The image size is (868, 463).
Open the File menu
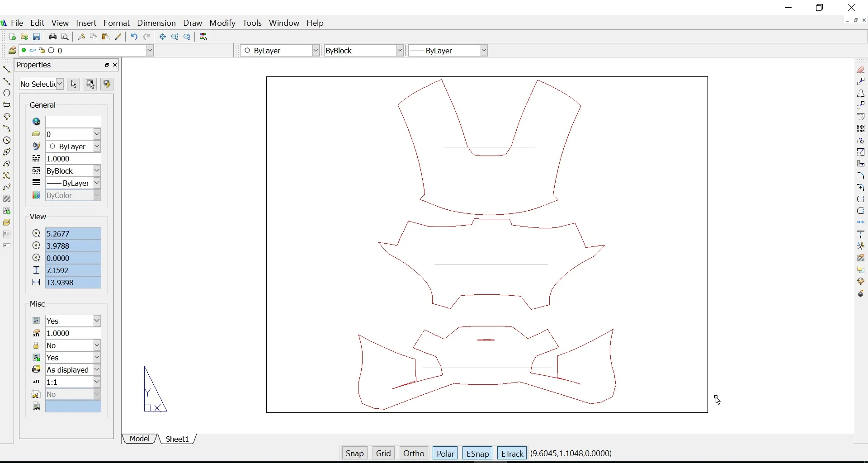[x=17, y=24]
